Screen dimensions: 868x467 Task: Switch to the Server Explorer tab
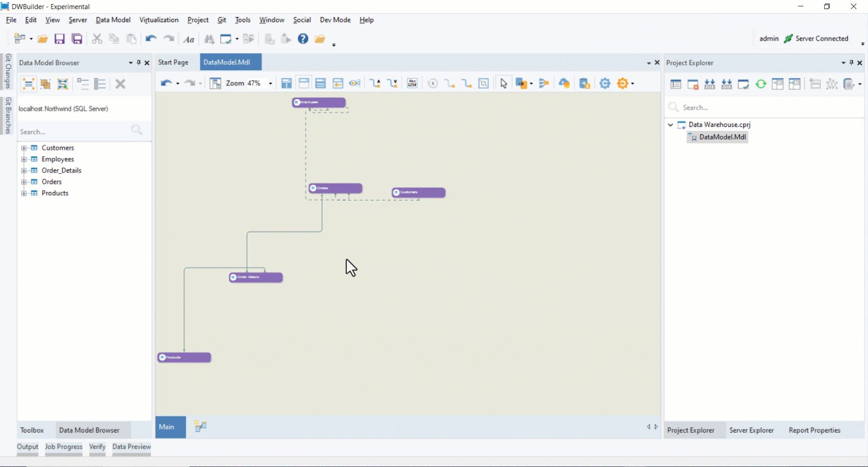pos(751,430)
